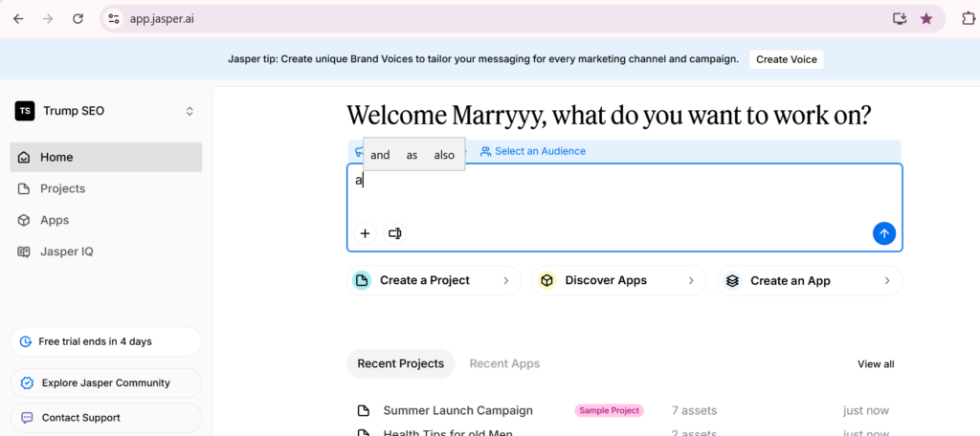Reload the page using browser refresh
Screen dimensions: 980x436
point(78,18)
